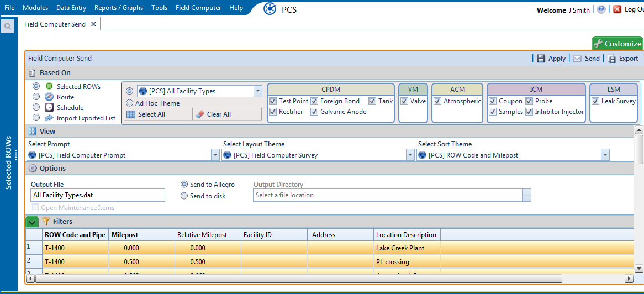This screenshot has width=644, height=294.
Task: Close the Field Computer Send tab
Action: [93, 24]
